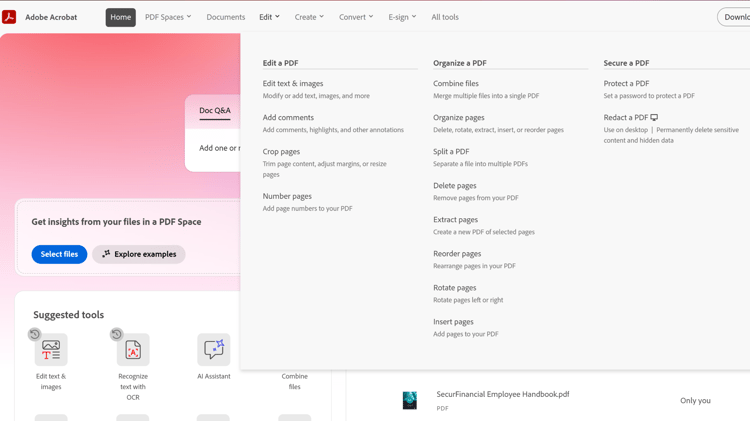Expand the E-sign dropdown menu
The image size is (750, 421).
[402, 17]
